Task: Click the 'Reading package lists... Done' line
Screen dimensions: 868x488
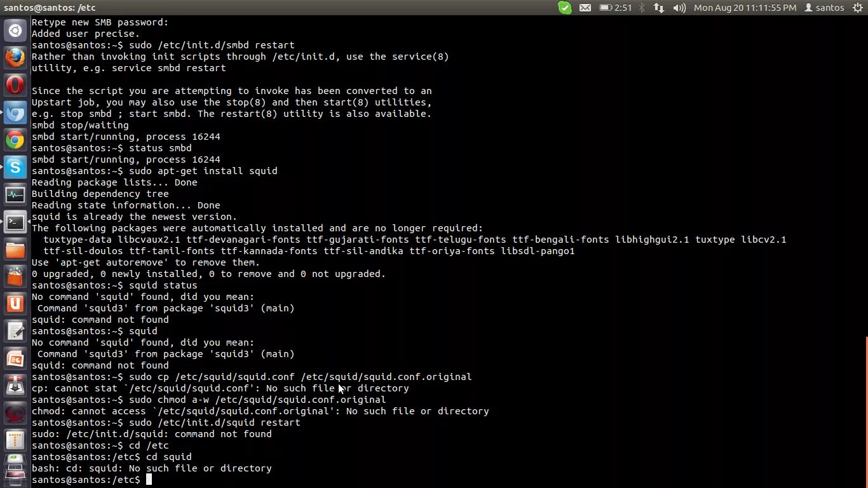Action: 114,182
